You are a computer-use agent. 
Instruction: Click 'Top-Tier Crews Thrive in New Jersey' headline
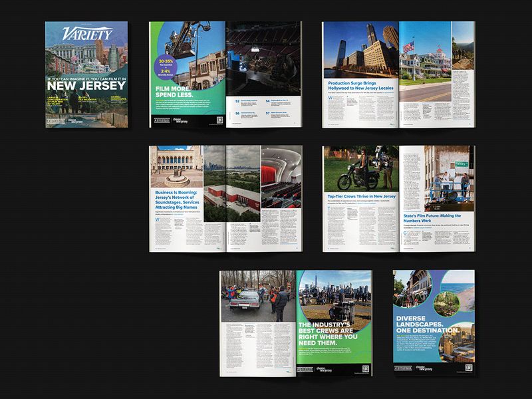(x=362, y=196)
